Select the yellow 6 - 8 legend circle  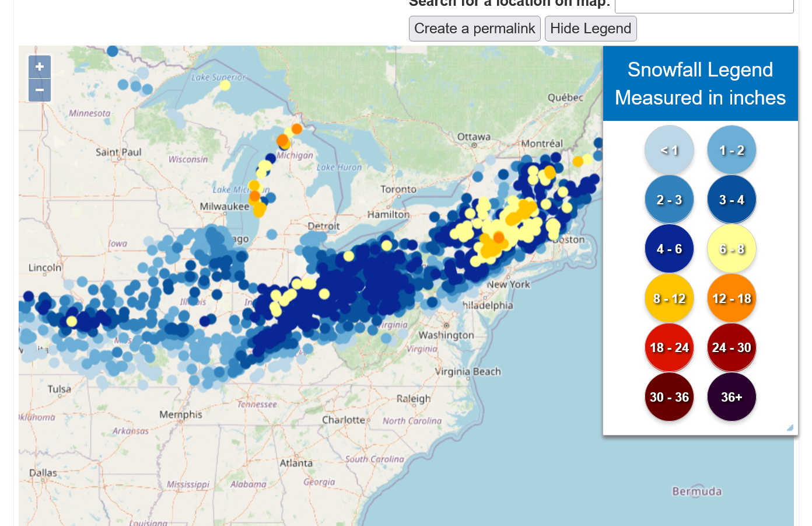tap(731, 249)
